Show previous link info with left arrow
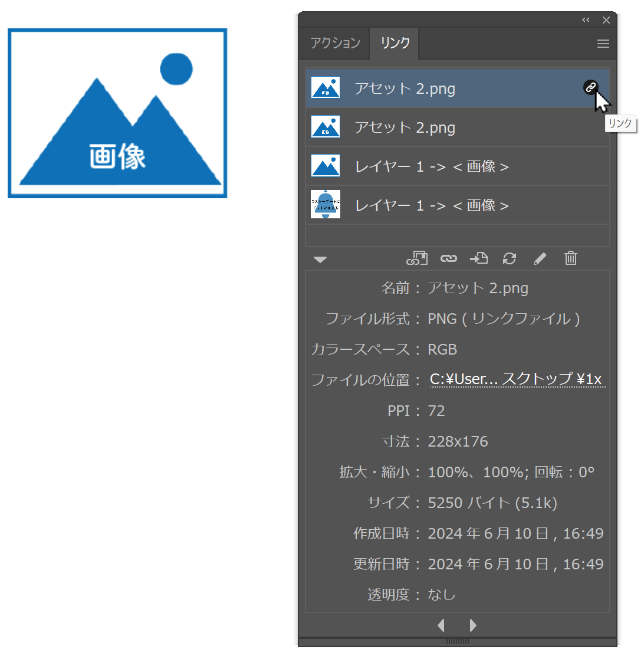The width and height of the screenshot is (644, 672). tap(441, 625)
